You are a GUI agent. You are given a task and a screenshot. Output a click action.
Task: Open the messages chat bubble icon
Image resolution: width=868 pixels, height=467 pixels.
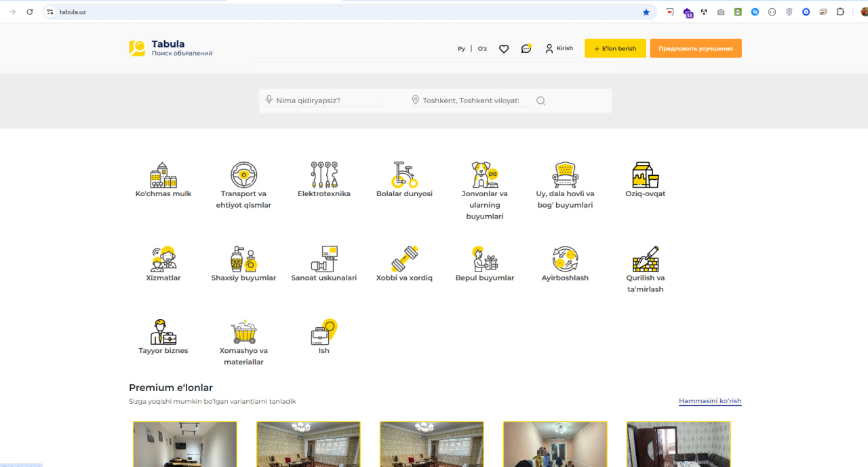(x=526, y=49)
